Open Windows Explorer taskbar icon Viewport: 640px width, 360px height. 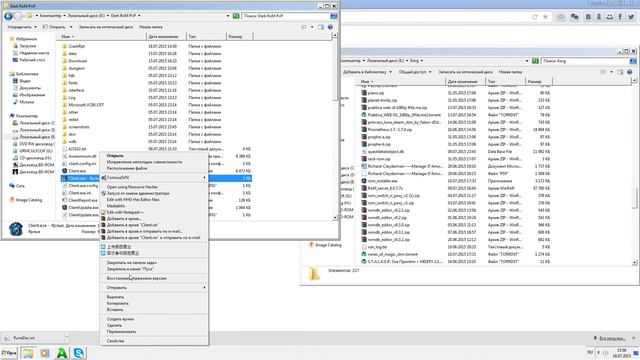tap(28, 353)
